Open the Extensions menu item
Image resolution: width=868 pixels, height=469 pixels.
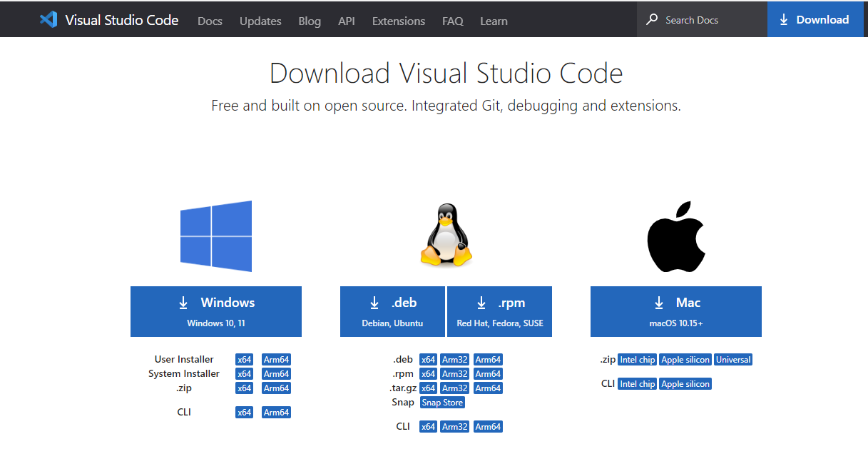(x=398, y=21)
